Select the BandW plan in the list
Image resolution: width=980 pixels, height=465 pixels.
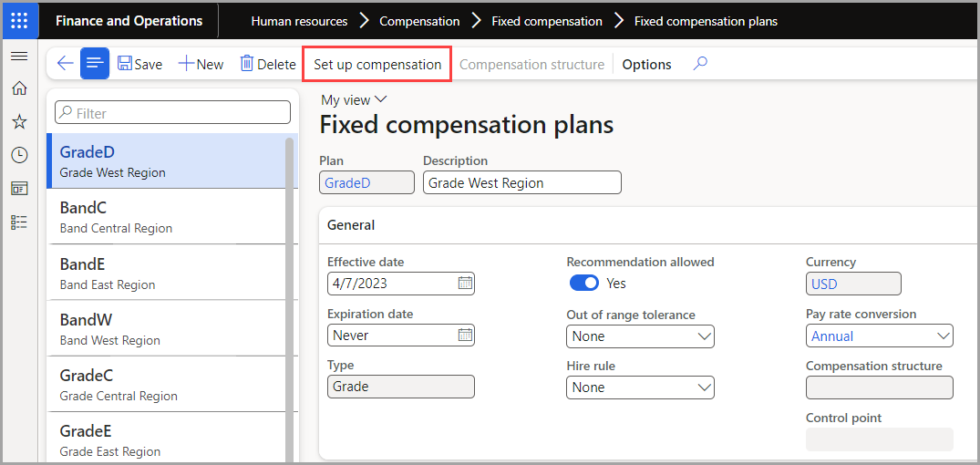166,328
